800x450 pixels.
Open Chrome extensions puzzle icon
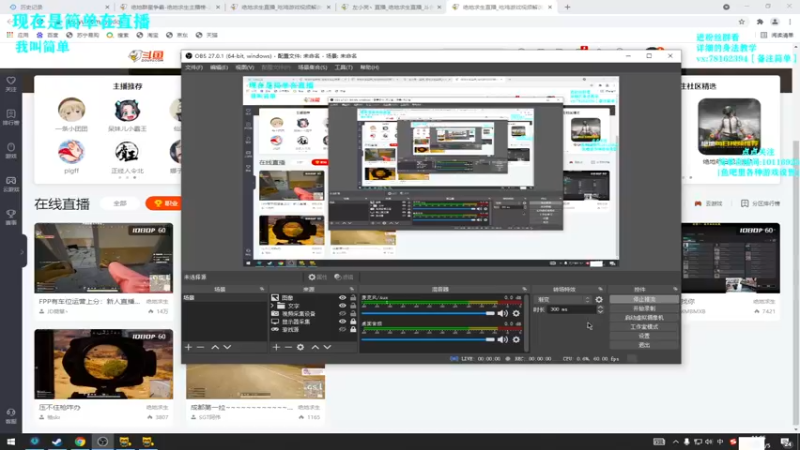760,21
